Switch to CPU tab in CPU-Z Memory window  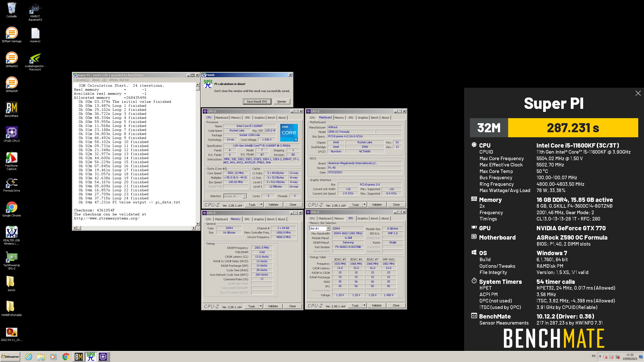[x=209, y=219]
